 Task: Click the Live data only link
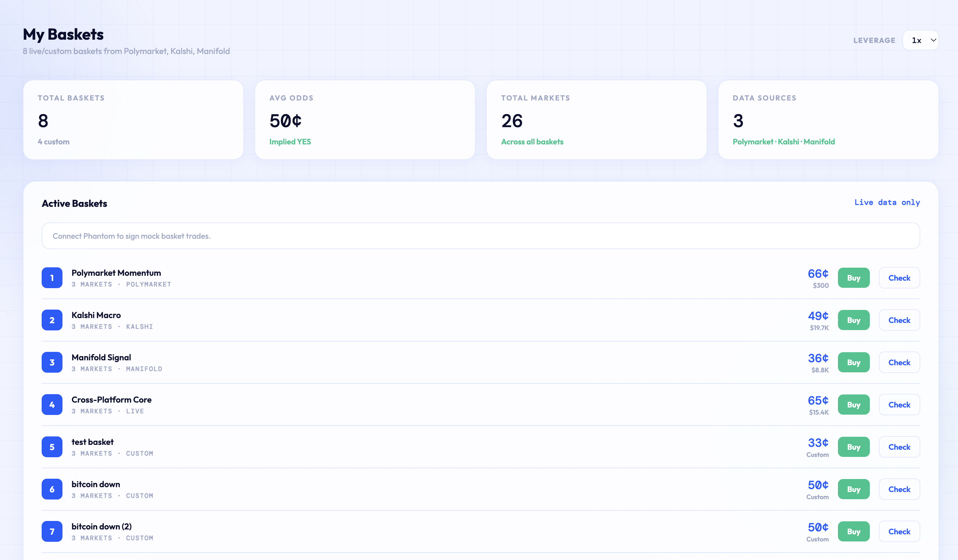(x=887, y=203)
